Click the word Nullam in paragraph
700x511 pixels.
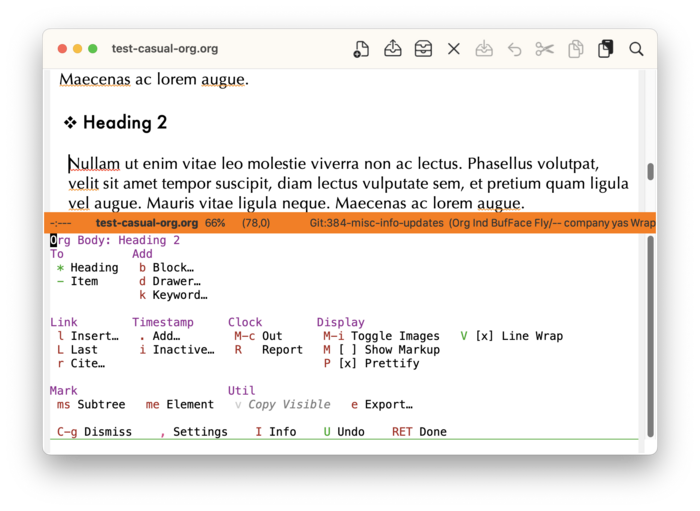(x=94, y=164)
